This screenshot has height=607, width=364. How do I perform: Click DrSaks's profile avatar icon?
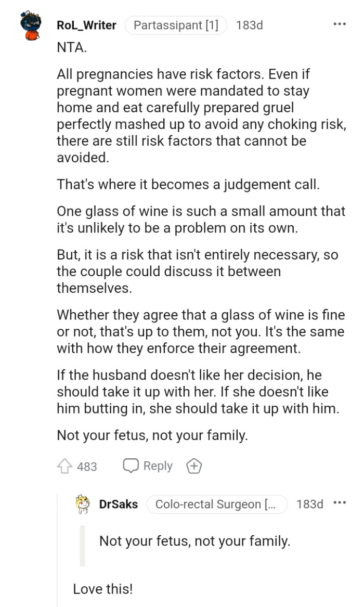pos(83,504)
